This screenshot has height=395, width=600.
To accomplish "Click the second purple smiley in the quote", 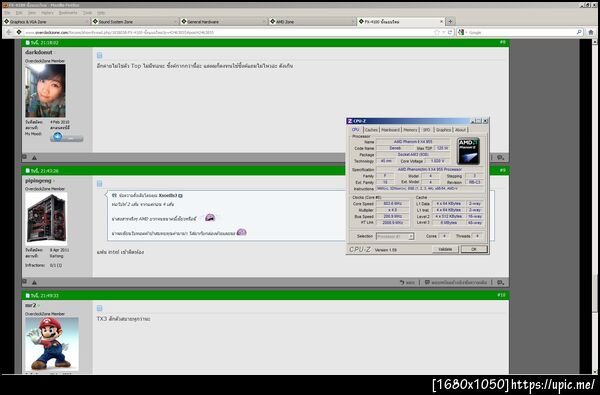I will 241,232.
